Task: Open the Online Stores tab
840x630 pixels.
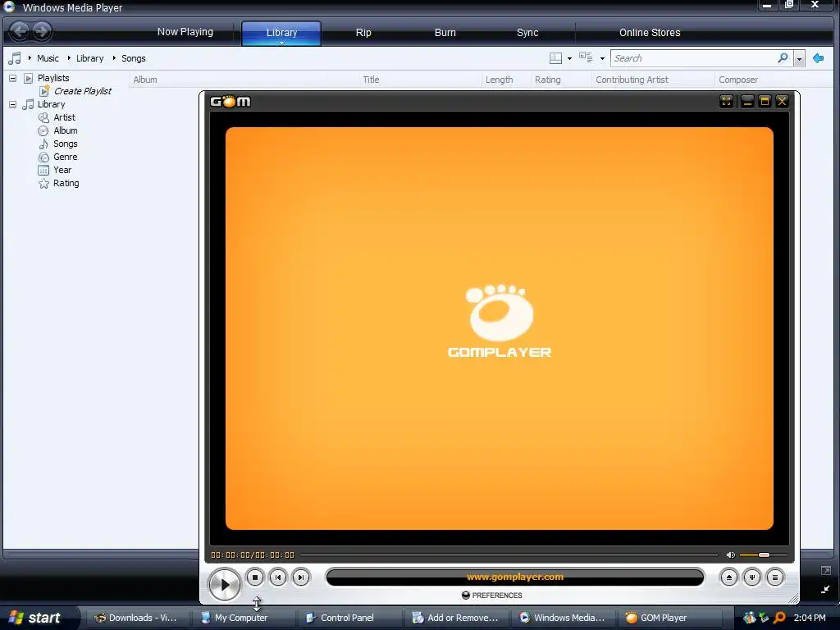Action: tap(650, 33)
